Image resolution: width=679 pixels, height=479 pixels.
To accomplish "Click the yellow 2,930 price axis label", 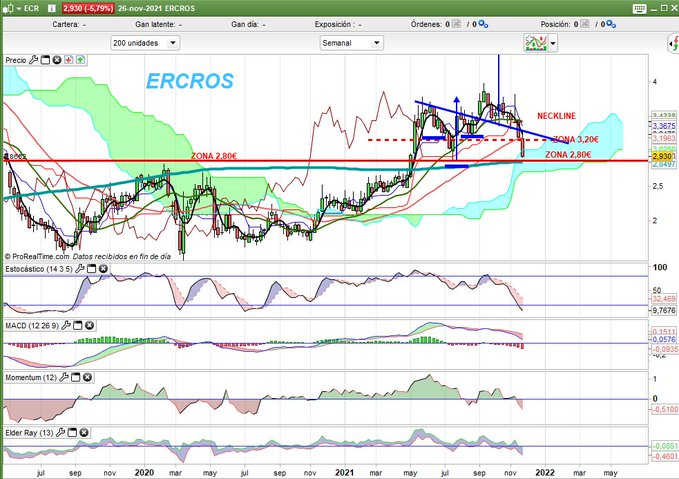I will (x=662, y=156).
